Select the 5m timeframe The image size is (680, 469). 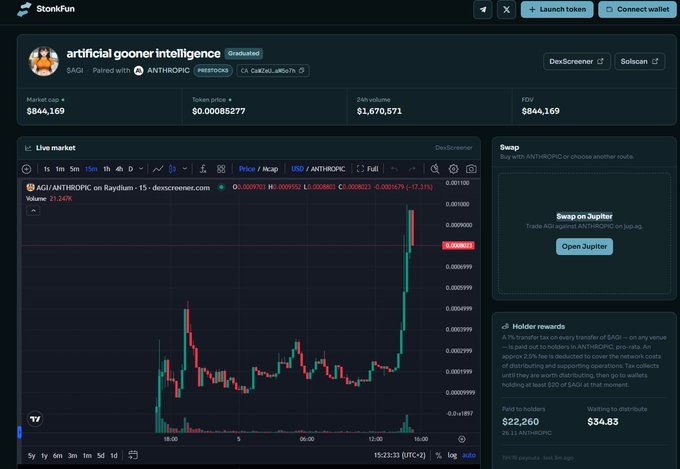tap(75, 169)
